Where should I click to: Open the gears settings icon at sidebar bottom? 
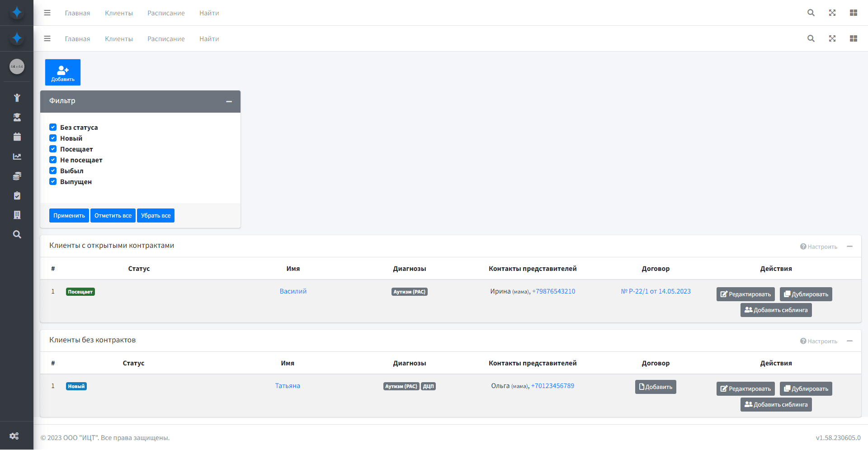14,436
